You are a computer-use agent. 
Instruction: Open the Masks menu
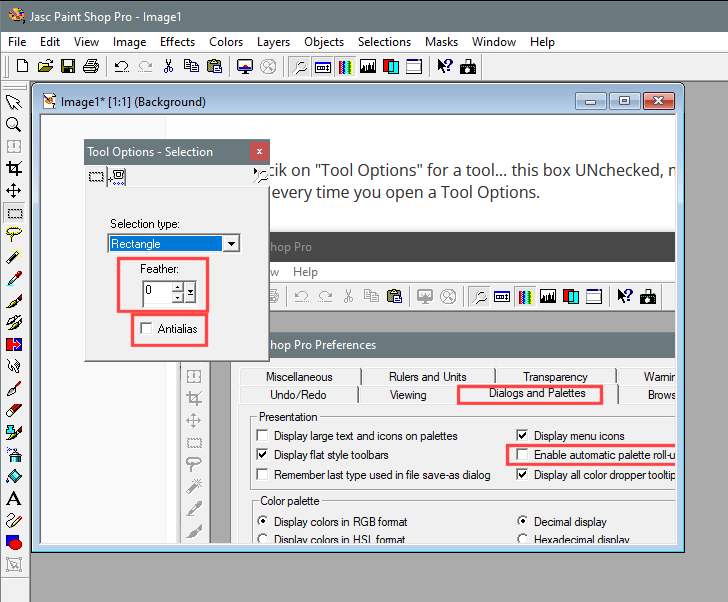(442, 42)
